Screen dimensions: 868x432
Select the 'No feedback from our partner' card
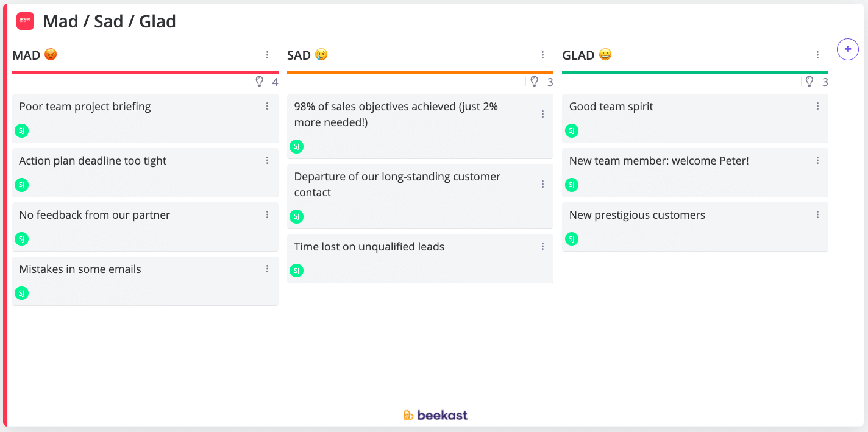(122, 227)
